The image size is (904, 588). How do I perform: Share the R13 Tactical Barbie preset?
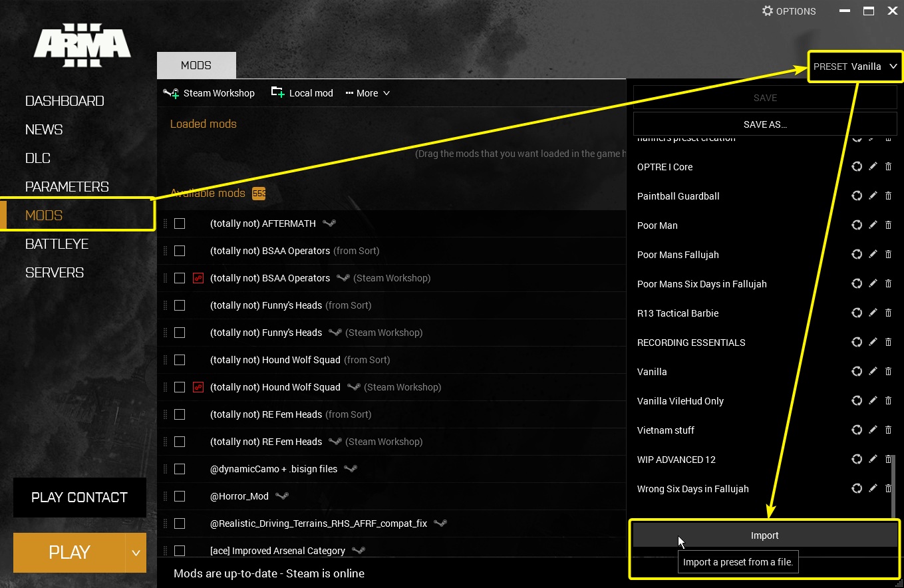[x=857, y=313]
